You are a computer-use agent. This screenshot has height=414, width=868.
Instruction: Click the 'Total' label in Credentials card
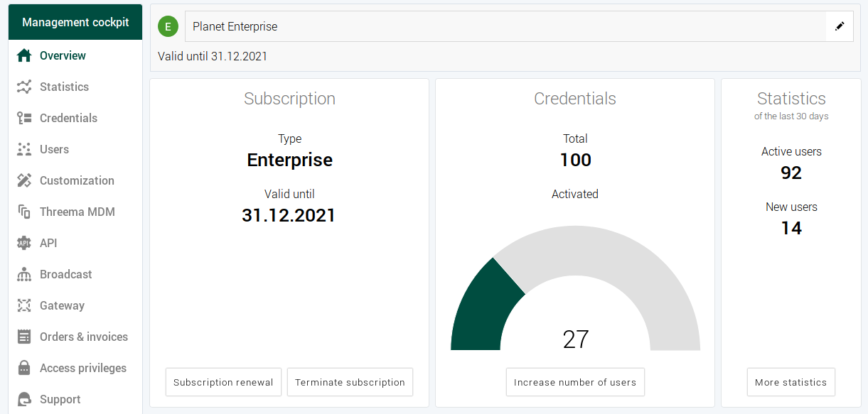575,138
